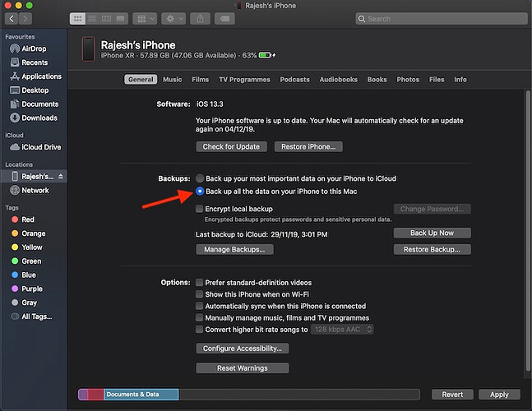Open the action gear dropdown menu
The width and height of the screenshot is (532, 411).
tap(174, 18)
